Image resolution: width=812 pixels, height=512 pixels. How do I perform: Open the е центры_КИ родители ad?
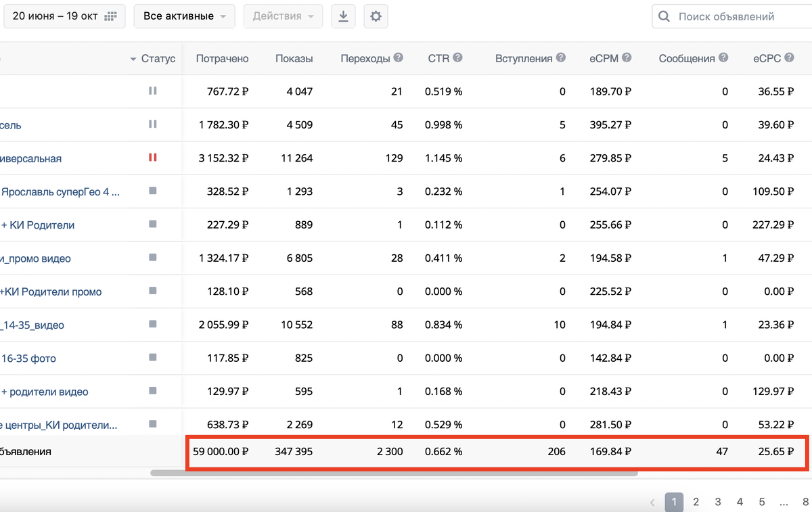pyautogui.click(x=59, y=425)
